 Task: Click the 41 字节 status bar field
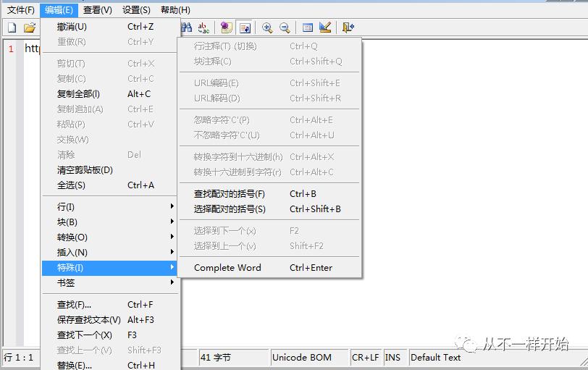(233, 358)
